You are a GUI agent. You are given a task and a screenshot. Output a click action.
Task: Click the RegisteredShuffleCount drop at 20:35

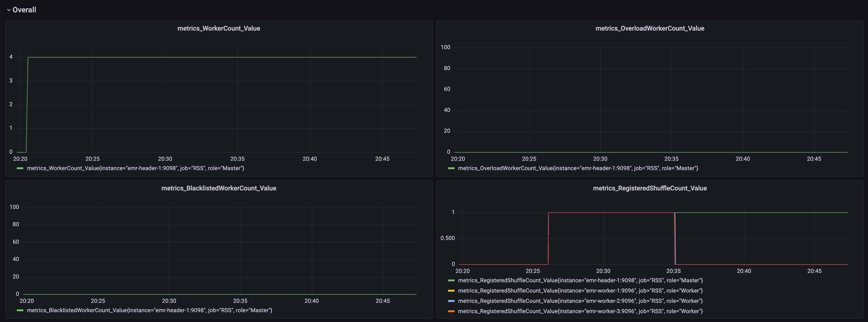click(x=675, y=238)
